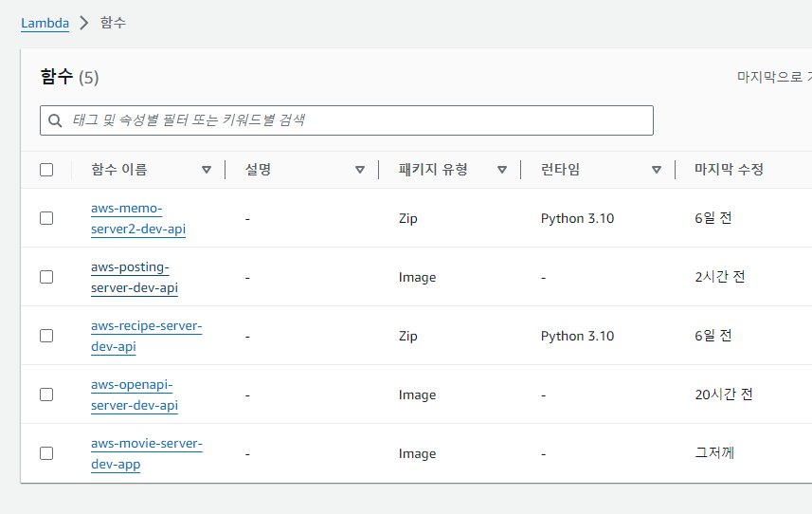Click Python 3.10 in the aws-recipe row
Screen dimensions: 812x514
tap(577, 337)
